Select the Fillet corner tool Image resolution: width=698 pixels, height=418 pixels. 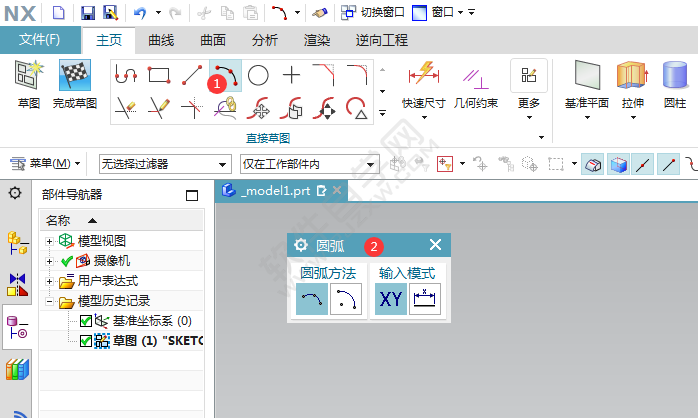357,75
